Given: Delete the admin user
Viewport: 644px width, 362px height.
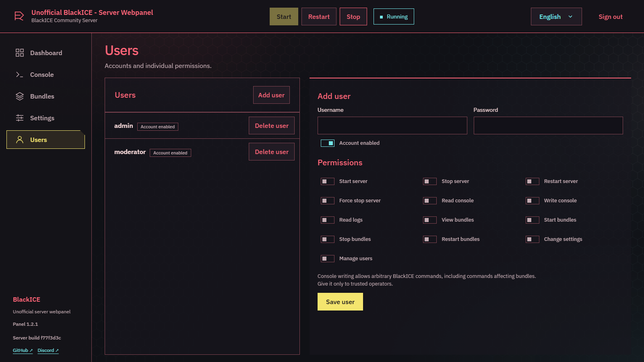Looking at the screenshot, I should coord(272,125).
